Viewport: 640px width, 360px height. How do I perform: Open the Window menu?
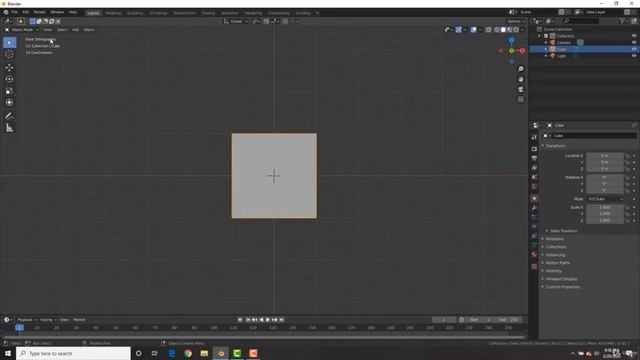[x=57, y=12]
